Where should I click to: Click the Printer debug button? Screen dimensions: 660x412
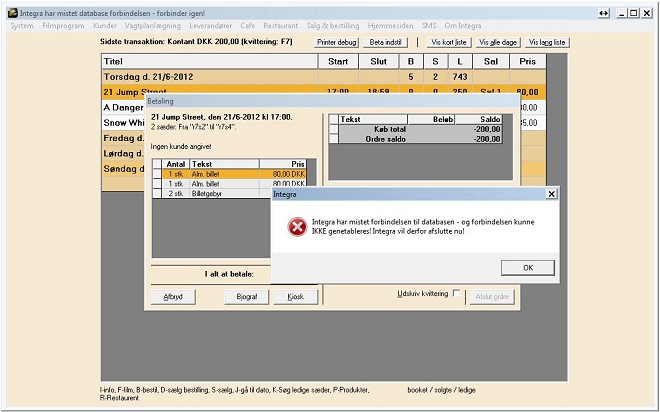pyautogui.click(x=337, y=42)
